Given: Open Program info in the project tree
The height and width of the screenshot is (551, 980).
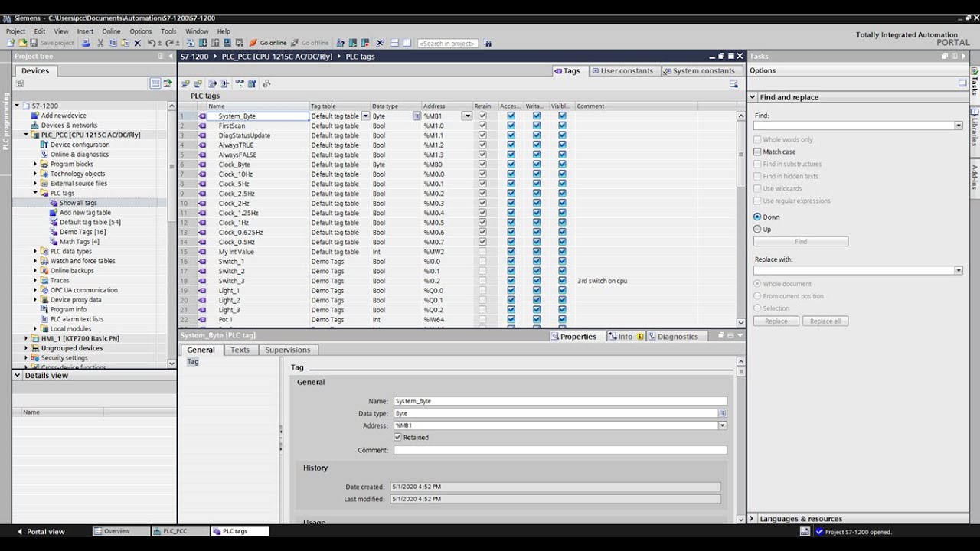Looking at the screenshot, I should pos(68,309).
